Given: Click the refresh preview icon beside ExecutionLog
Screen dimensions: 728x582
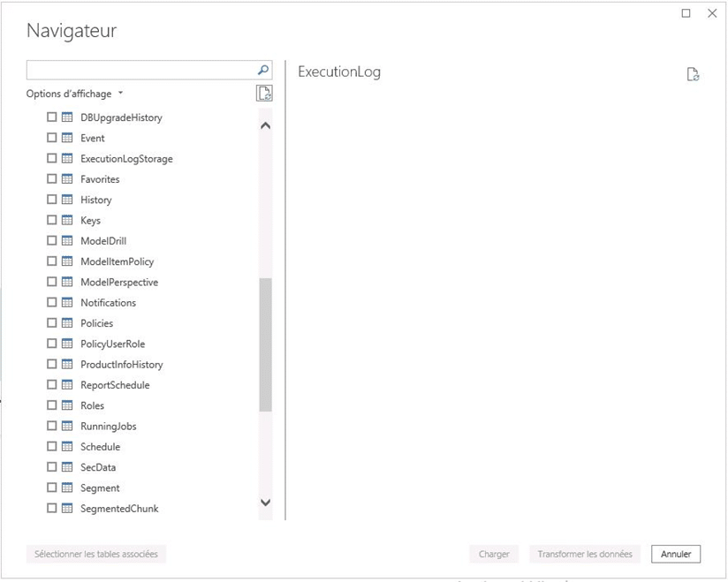Looking at the screenshot, I should pos(693,72).
